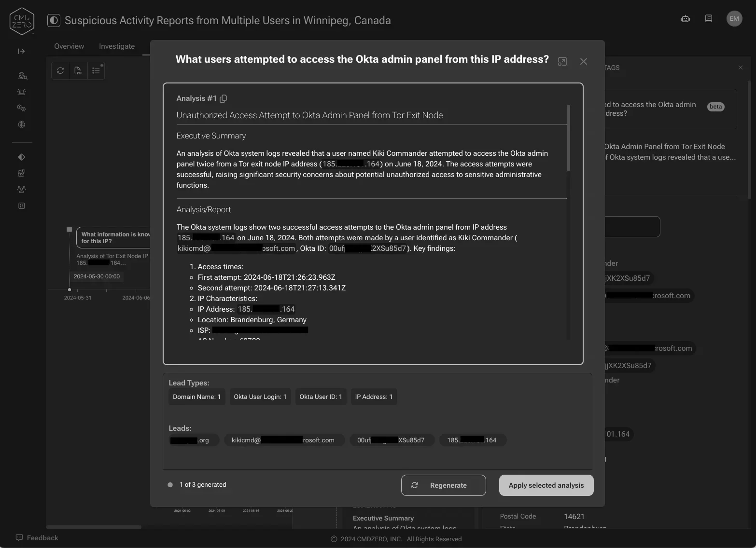Viewport: 756px width, 548px height.
Task: Click the empty input field in side panel
Action: point(632,227)
